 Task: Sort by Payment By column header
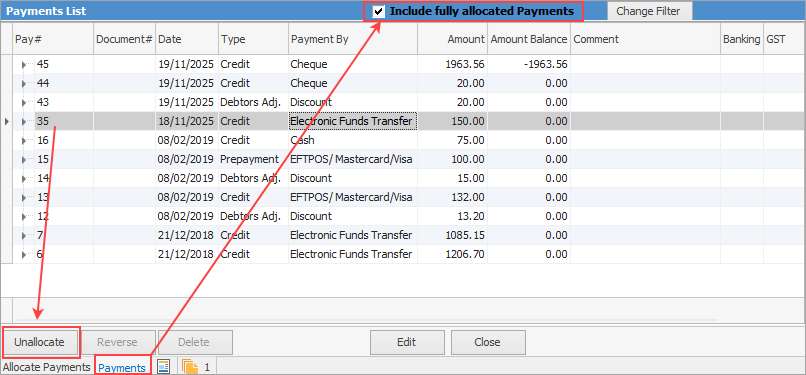(353, 39)
